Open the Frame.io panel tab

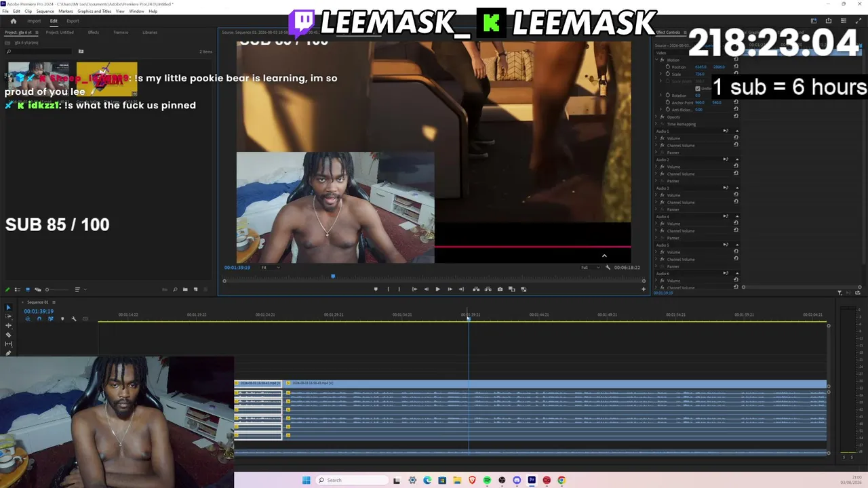pyautogui.click(x=121, y=33)
